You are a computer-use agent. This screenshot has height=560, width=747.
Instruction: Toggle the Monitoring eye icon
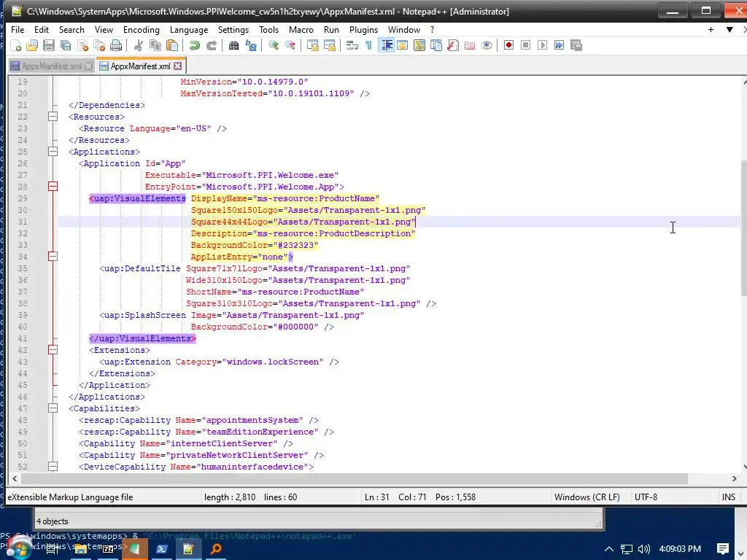[x=487, y=45]
